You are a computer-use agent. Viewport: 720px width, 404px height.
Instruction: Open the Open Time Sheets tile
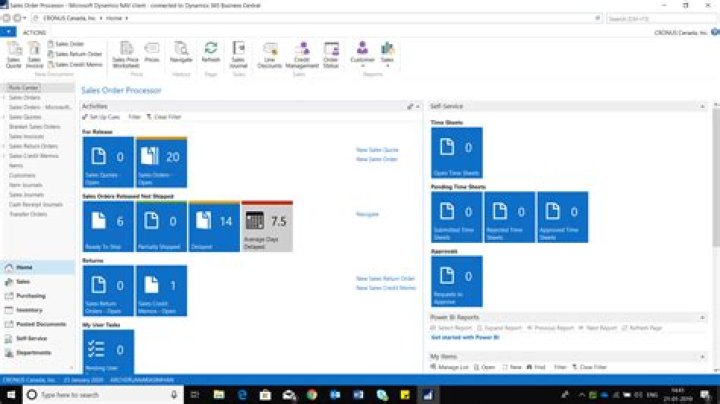click(x=457, y=153)
